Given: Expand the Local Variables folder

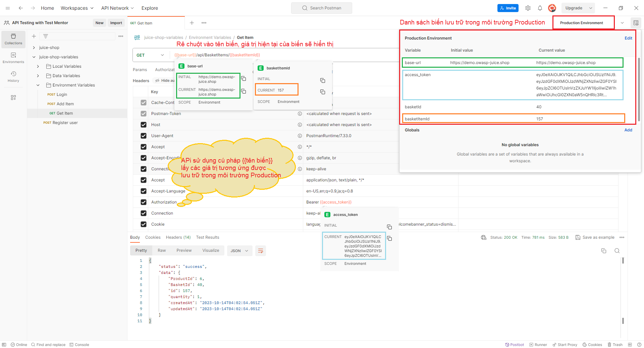Looking at the screenshot, I should pos(38,66).
